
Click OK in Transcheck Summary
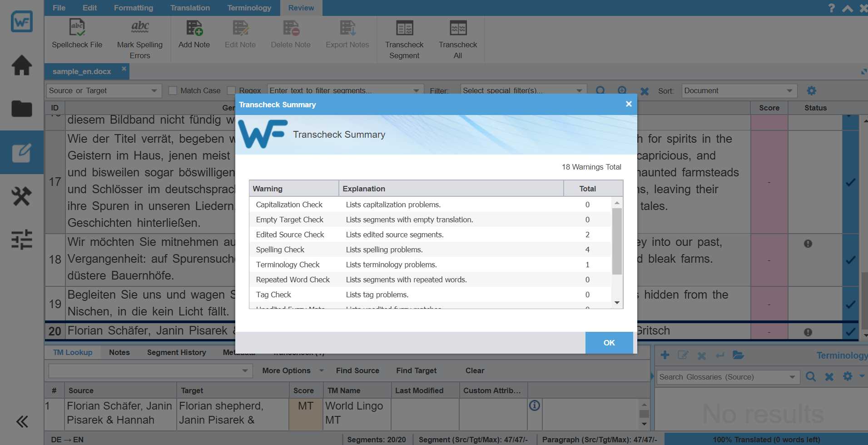coord(609,343)
